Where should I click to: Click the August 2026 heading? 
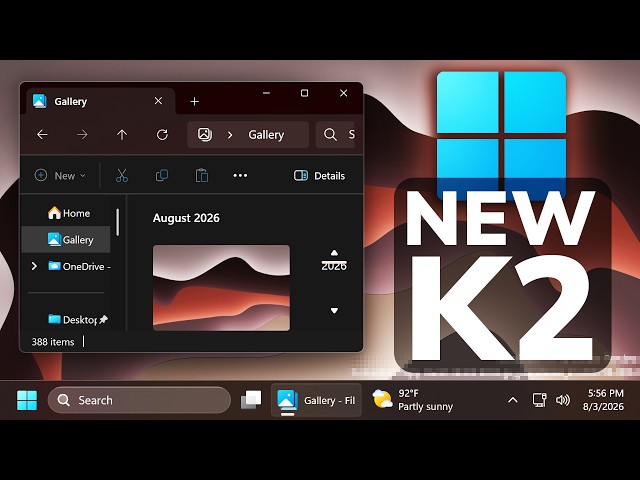(x=186, y=218)
